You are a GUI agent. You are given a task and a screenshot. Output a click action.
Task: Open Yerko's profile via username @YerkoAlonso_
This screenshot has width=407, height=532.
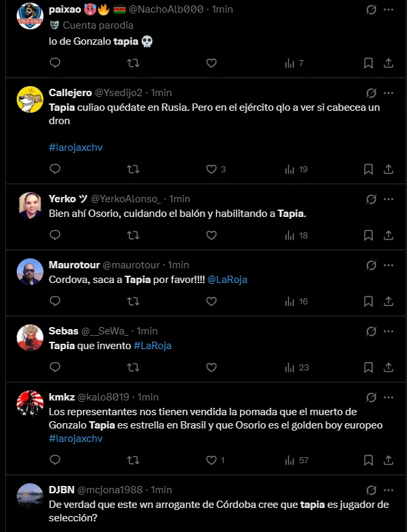click(126, 198)
